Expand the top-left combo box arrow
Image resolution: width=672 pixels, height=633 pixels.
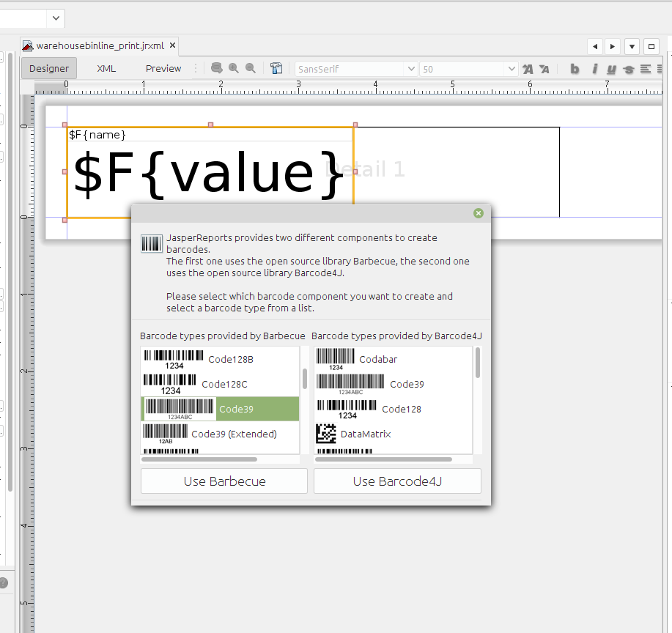56,18
